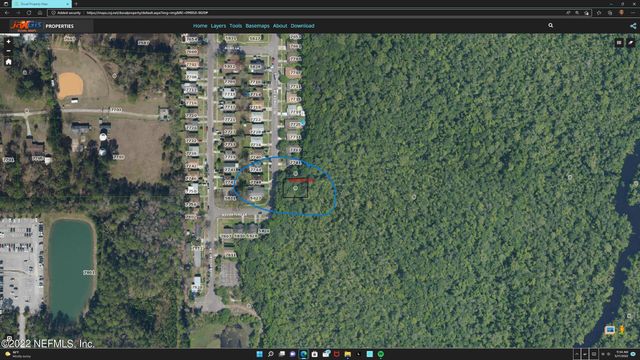
Task: Open the Layers menu
Action: [x=218, y=26]
